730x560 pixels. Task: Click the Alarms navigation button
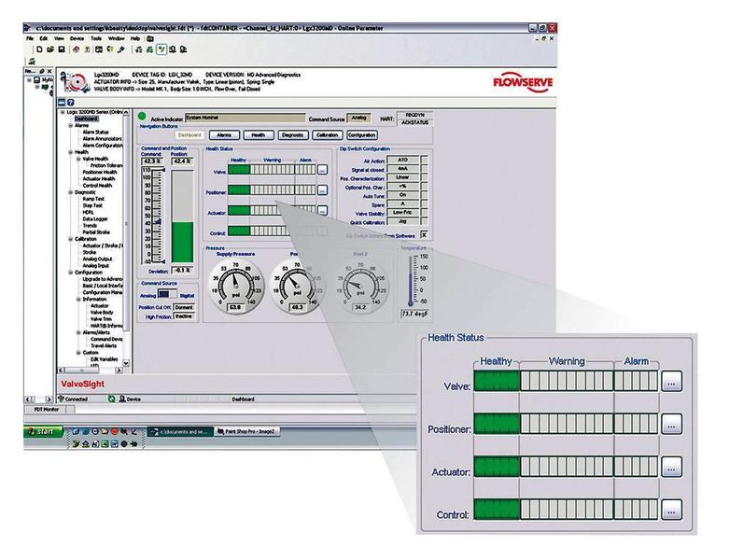(x=224, y=135)
